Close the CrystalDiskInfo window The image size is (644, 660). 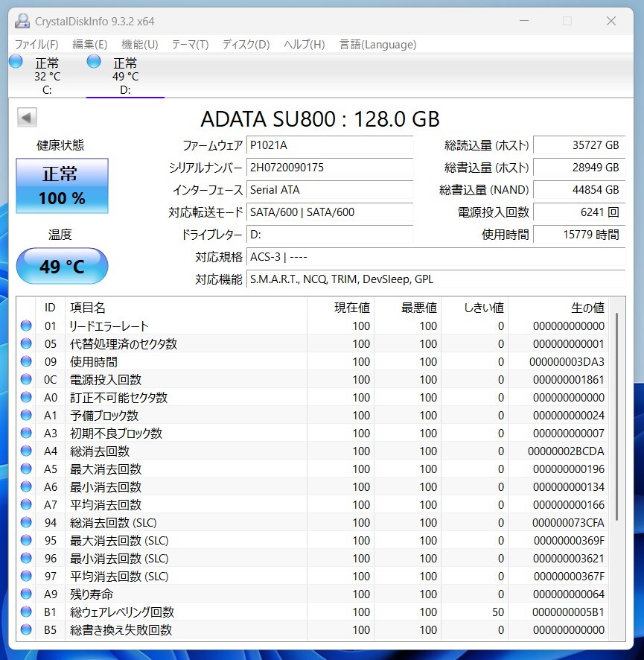611,21
